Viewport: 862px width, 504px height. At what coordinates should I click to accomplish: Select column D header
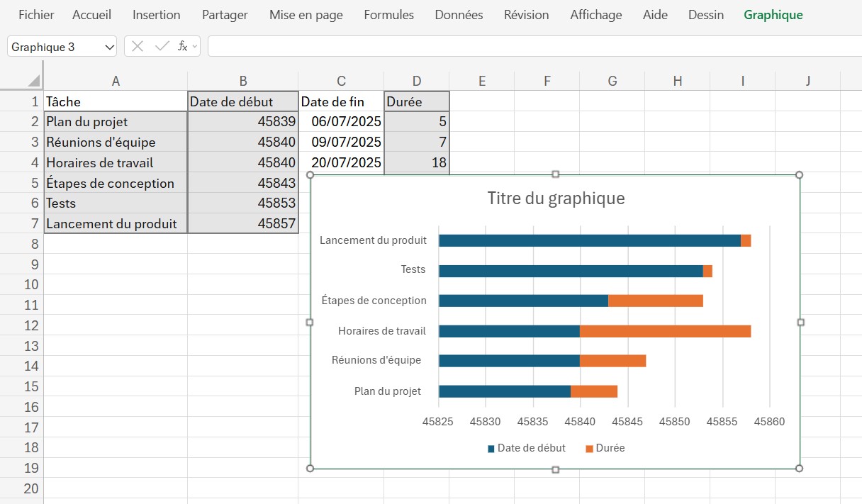click(417, 81)
